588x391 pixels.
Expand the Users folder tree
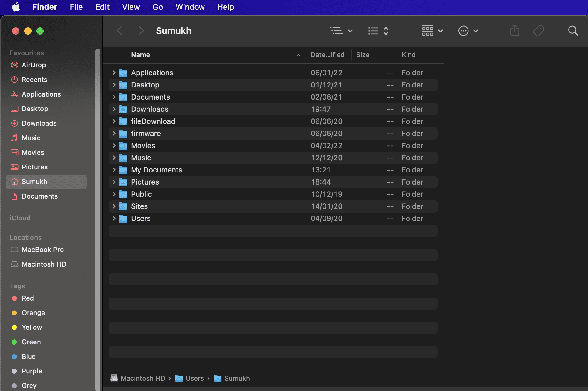(x=113, y=218)
